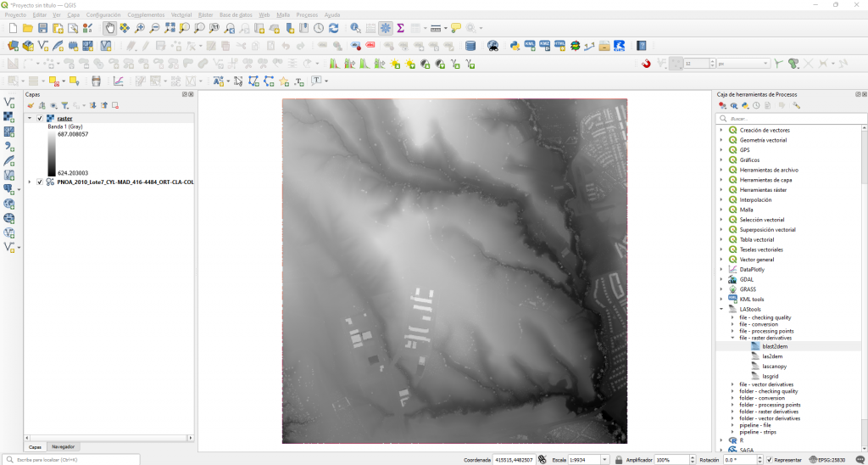This screenshot has height=465, width=868.
Task: Select the blast2dem LAStools algorithm
Action: 774,346
